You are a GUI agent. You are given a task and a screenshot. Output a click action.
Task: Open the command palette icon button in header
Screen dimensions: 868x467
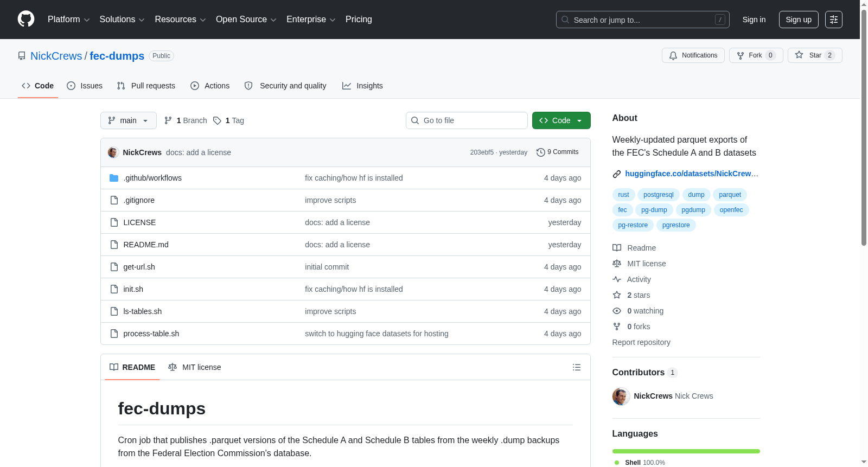tap(834, 20)
